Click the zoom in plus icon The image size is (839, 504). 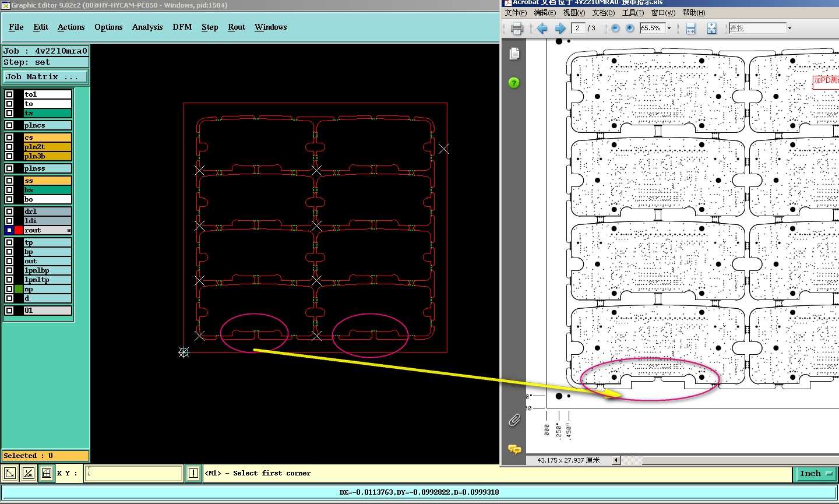click(630, 29)
